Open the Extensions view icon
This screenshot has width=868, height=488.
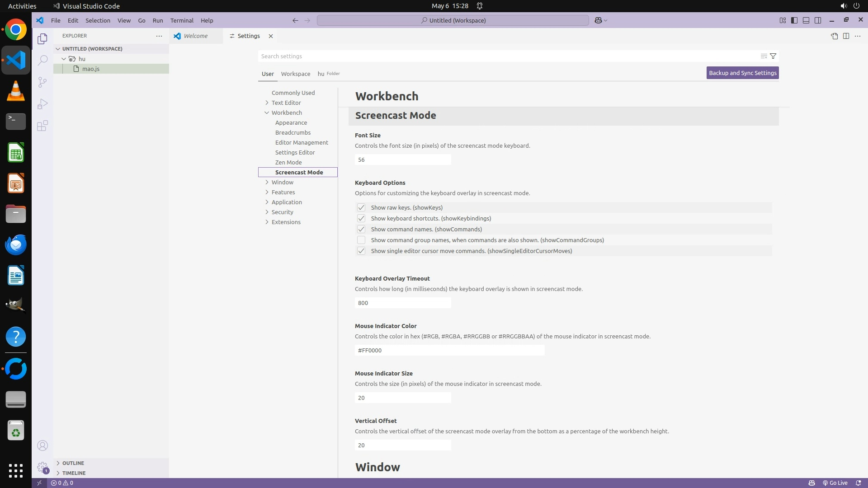(x=42, y=126)
